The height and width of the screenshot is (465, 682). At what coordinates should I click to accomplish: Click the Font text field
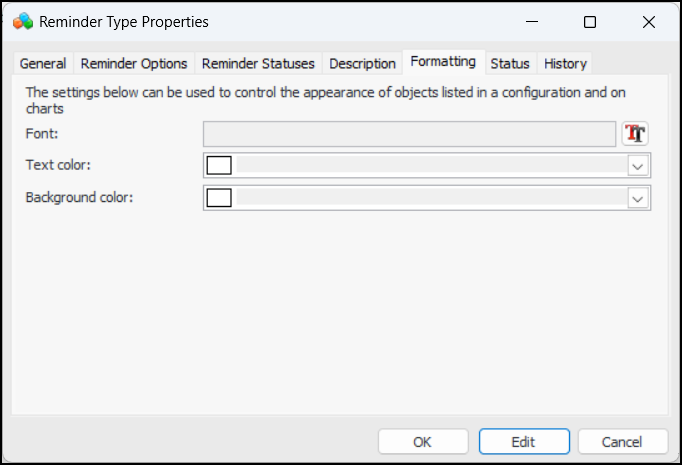(x=409, y=134)
